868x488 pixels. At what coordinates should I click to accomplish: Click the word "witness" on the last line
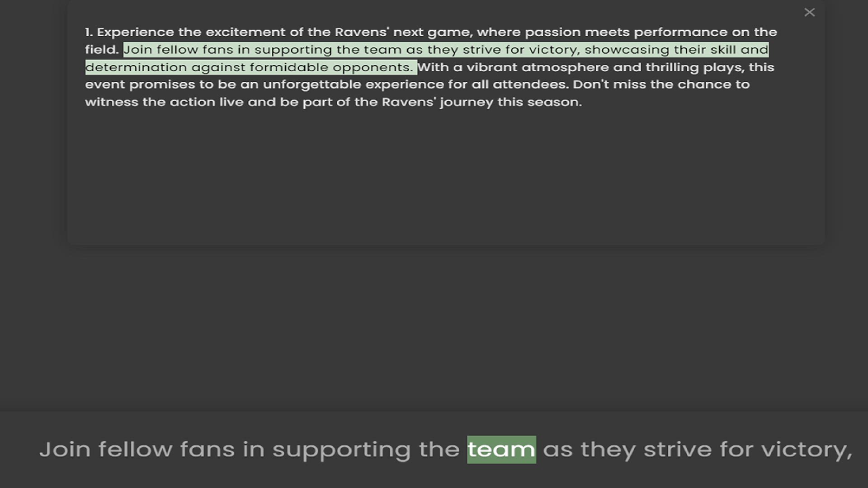111,102
